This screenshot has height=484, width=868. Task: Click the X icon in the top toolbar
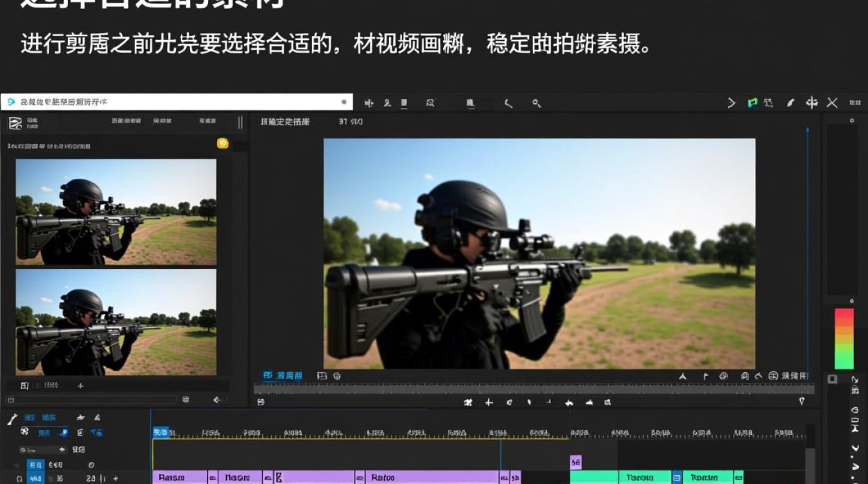pyautogui.click(x=832, y=103)
